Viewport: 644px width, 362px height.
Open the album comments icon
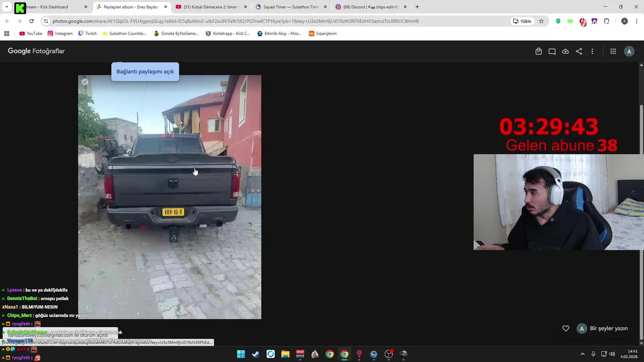click(552, 51)
